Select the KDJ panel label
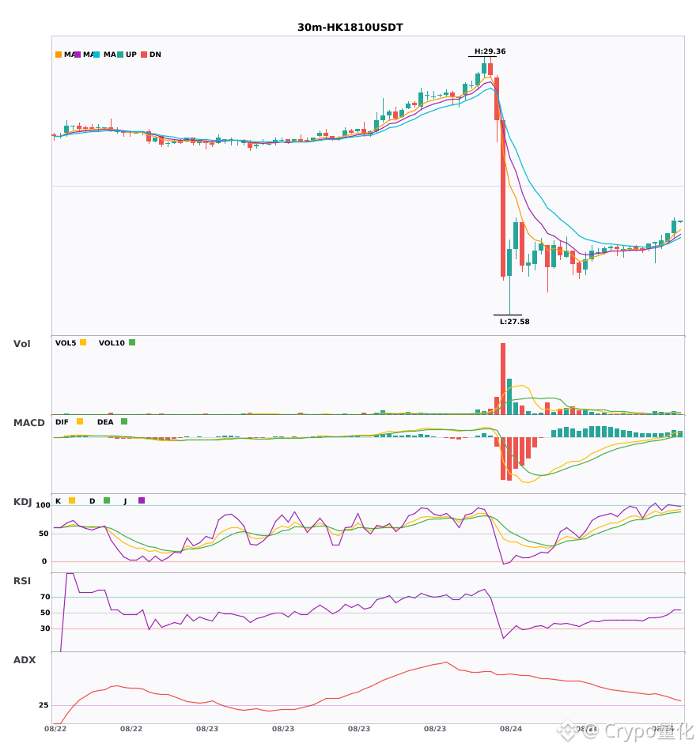 22,502
